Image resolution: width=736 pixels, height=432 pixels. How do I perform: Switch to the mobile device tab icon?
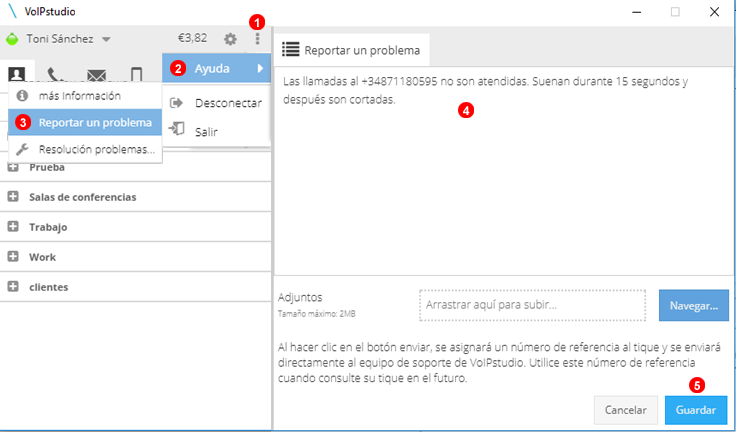pos(137,75)
